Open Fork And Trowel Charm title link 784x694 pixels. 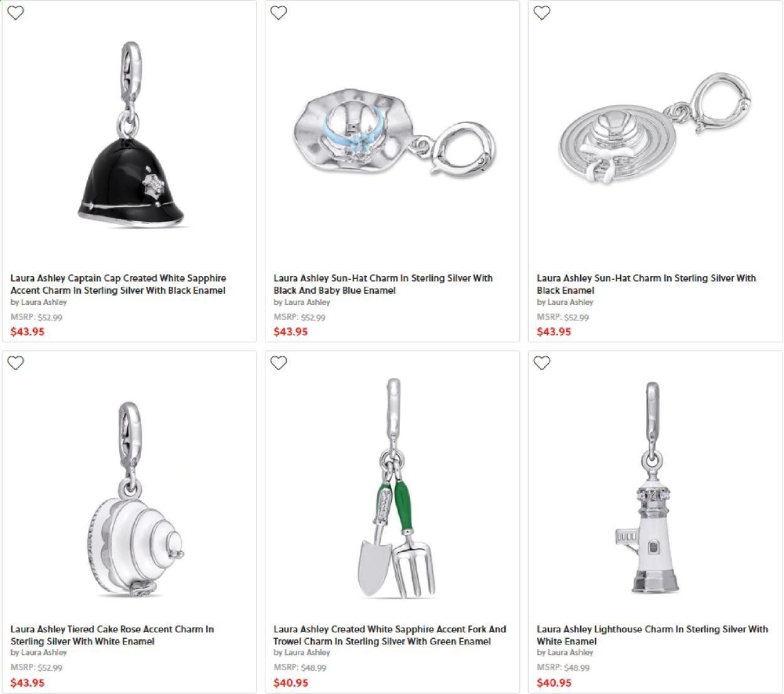tap(390, 635)
